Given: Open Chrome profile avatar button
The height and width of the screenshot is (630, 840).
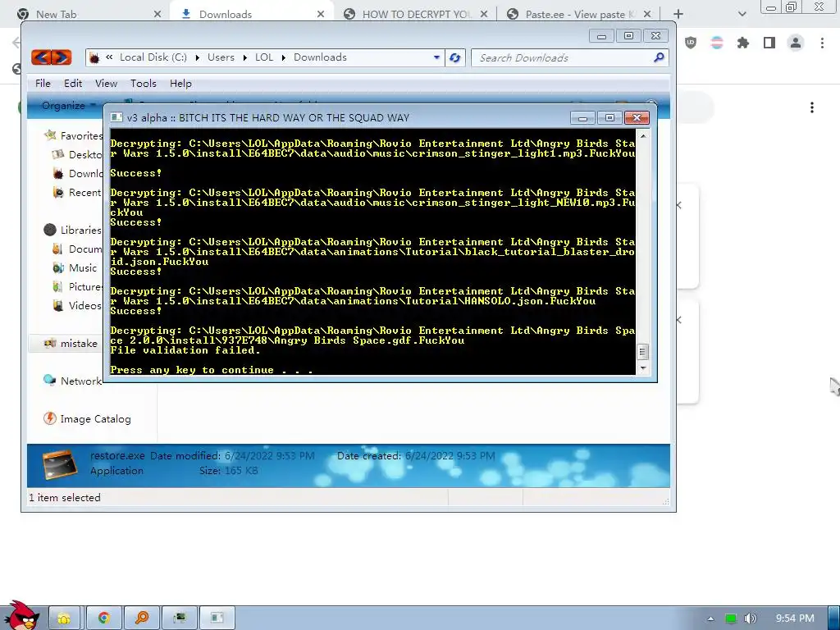Looking at the screenshot, I should click(x=796, y=43).
